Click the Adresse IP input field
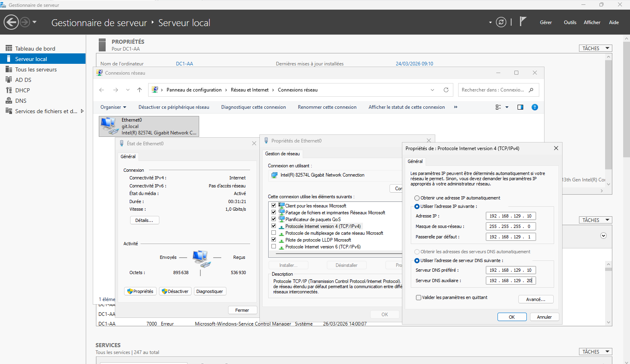 (x=511, y=216)
